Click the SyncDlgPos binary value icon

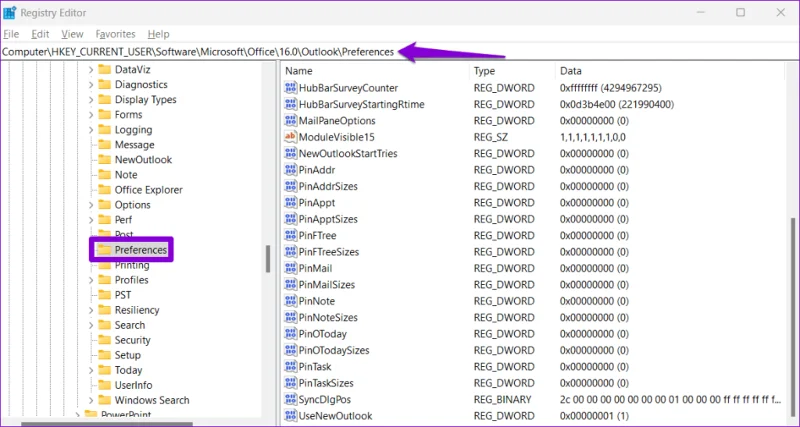click(x=290, y=399)
